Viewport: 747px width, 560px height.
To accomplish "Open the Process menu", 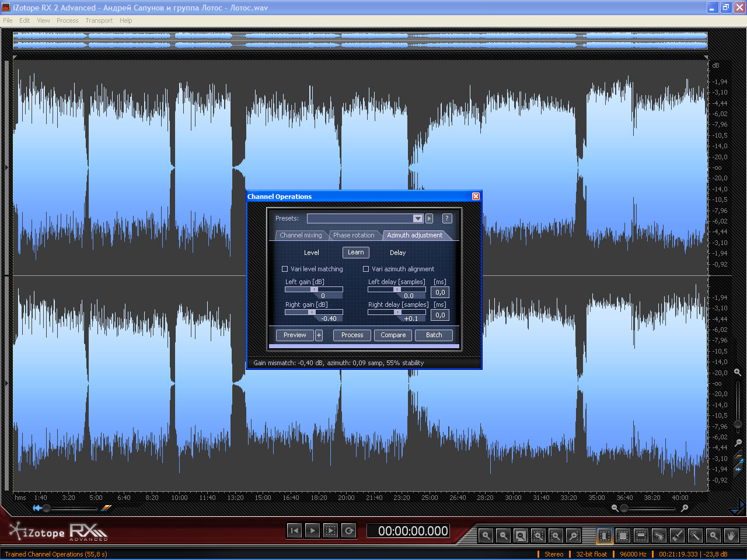I will [x=68, y=20].
